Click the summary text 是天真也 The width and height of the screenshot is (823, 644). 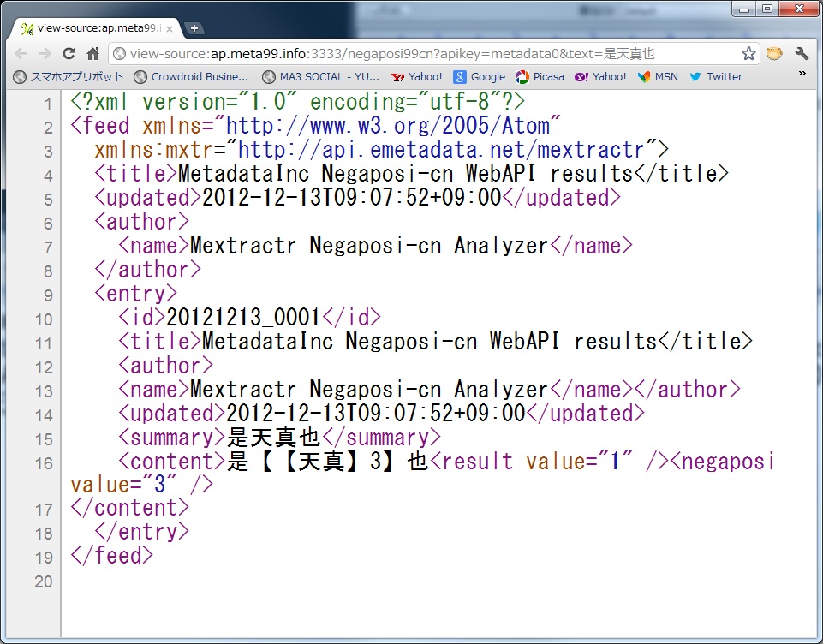tap(273, 438)
